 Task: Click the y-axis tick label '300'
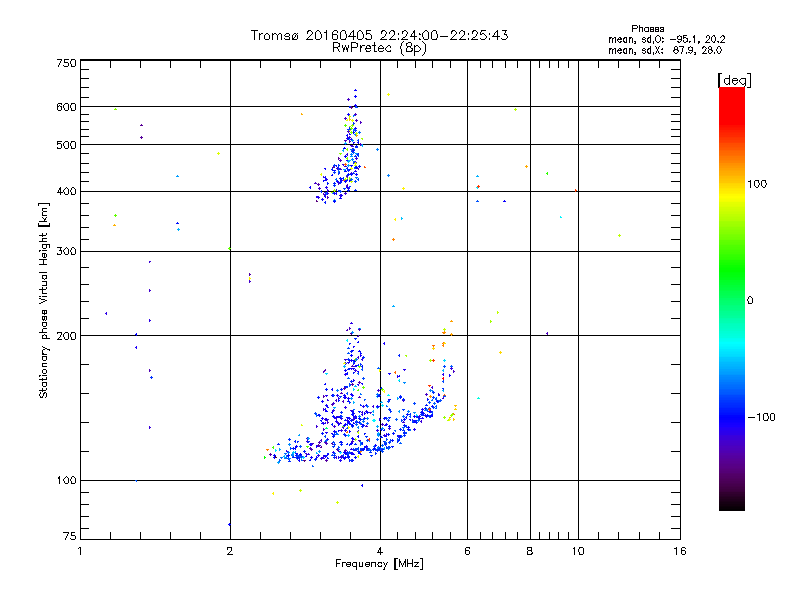(66, 251)
